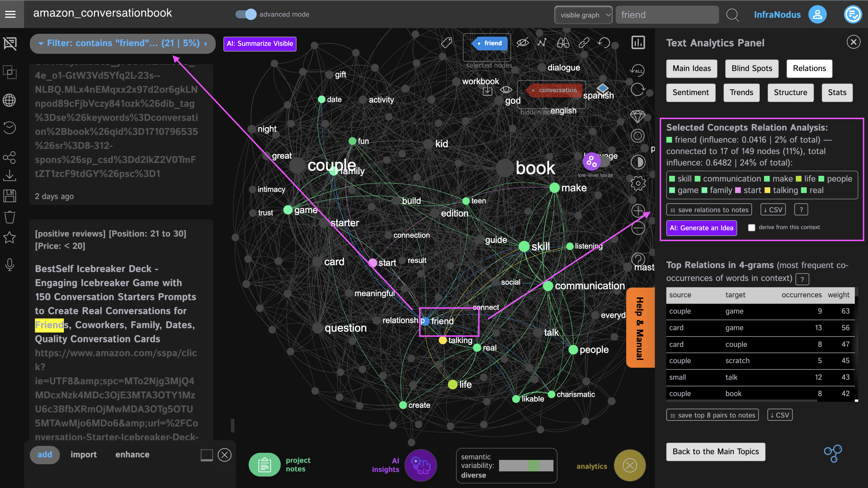Image resolution: width=868 pixels, height=488 pixels.
Task: Click the undo reset arrow icon
Action: click(604, 43)
